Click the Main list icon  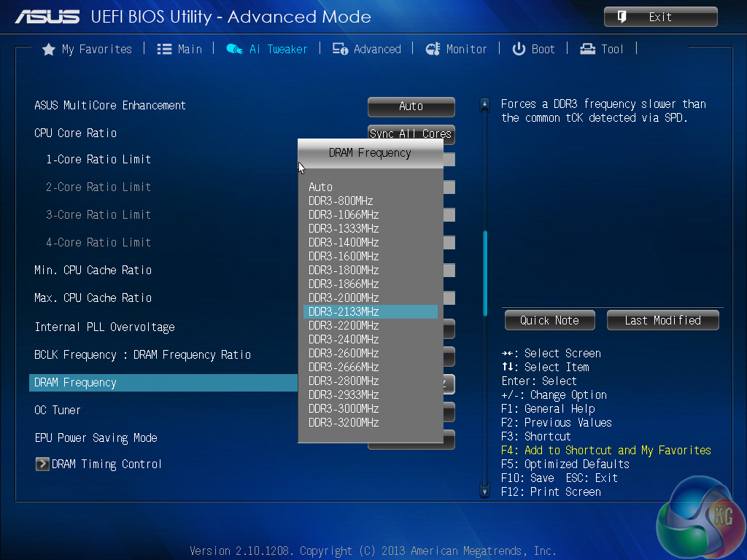pos(164,49)
